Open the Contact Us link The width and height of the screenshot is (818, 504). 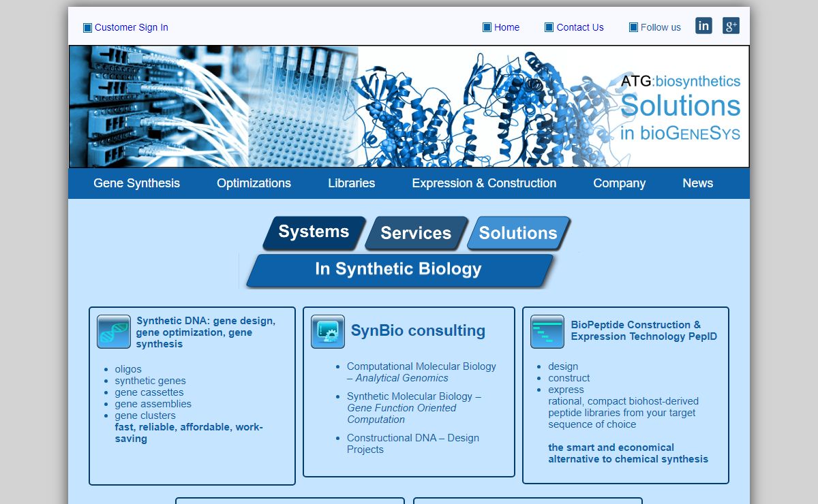[x=580, y=27]
